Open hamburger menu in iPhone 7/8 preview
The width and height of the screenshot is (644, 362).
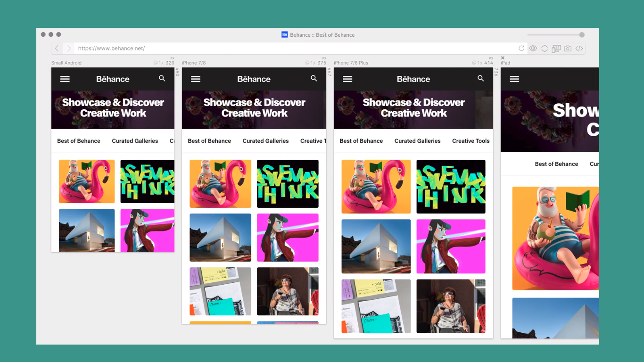point(196,79)
